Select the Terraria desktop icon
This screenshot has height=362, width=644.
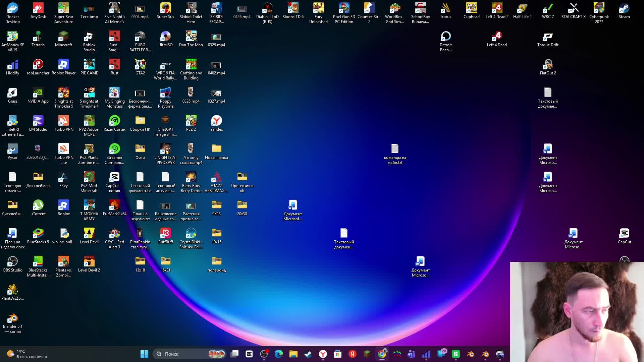(38, 39)
